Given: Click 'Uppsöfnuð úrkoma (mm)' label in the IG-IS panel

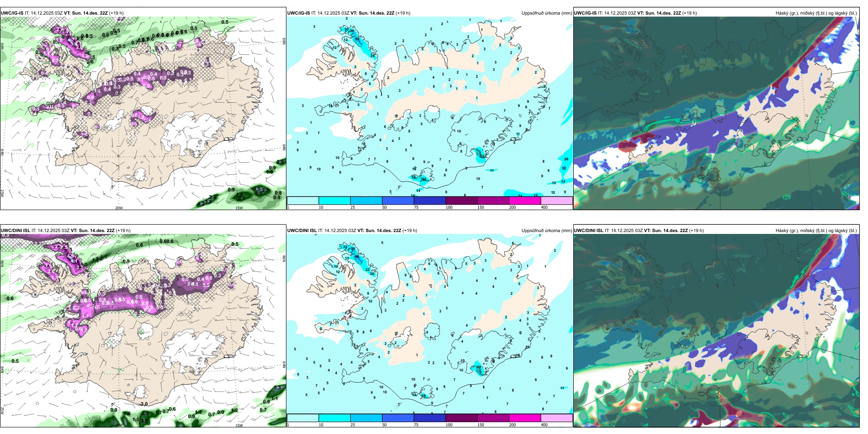Looking at the screenshot, I should pos(547,13).
